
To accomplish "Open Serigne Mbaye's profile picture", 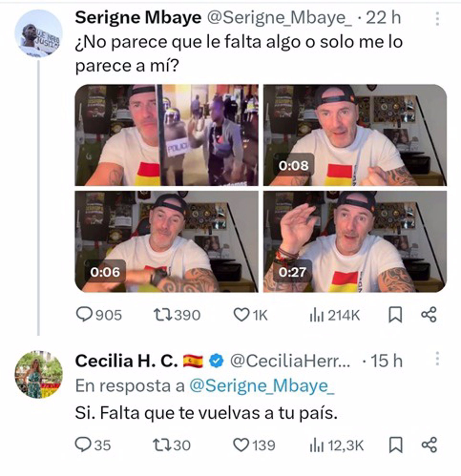I will pyautogui.click(x=39, y=34).
